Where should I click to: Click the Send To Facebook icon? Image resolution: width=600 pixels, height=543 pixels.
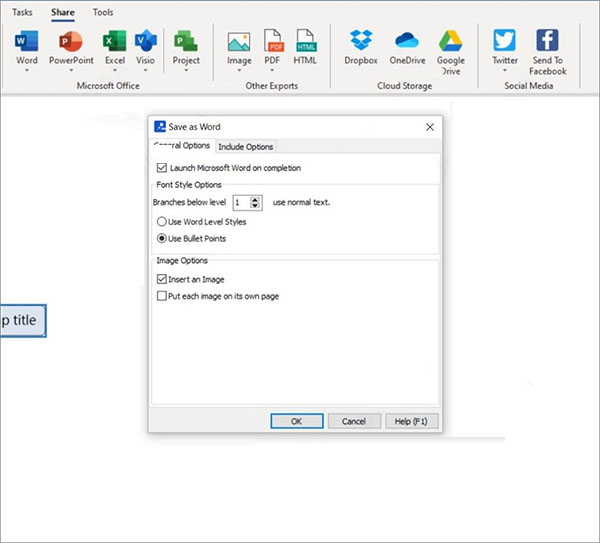pyautogui.click(x=547, y=40)
